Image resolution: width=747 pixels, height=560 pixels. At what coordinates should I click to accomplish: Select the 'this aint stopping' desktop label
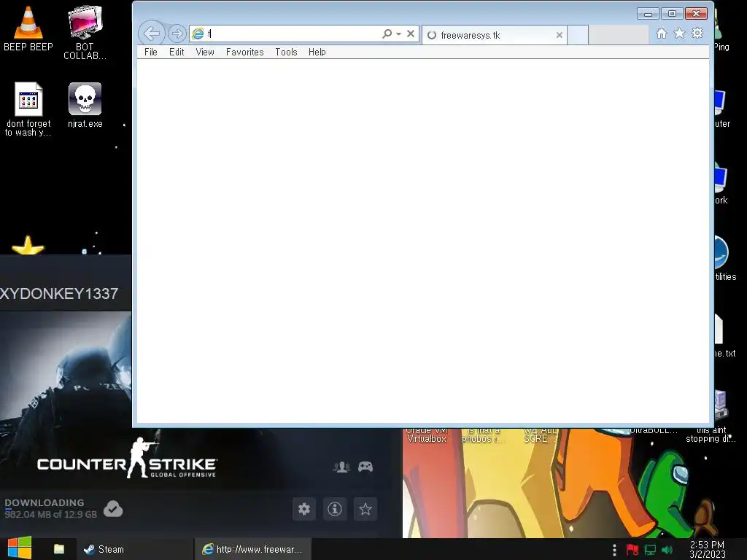711,435
